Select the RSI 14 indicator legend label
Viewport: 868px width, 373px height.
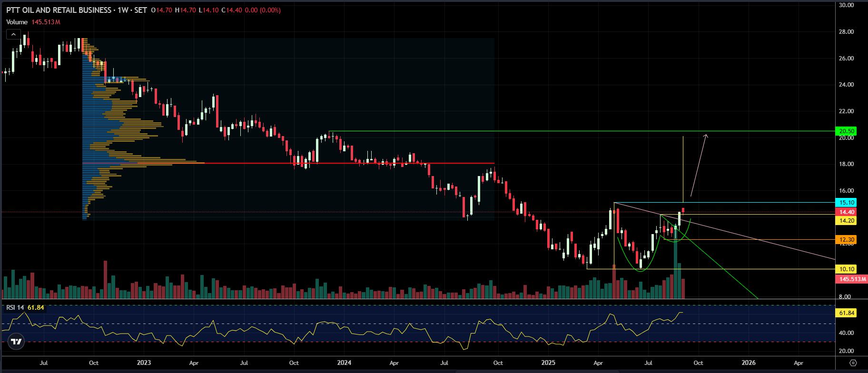click(x=15, y=307)
